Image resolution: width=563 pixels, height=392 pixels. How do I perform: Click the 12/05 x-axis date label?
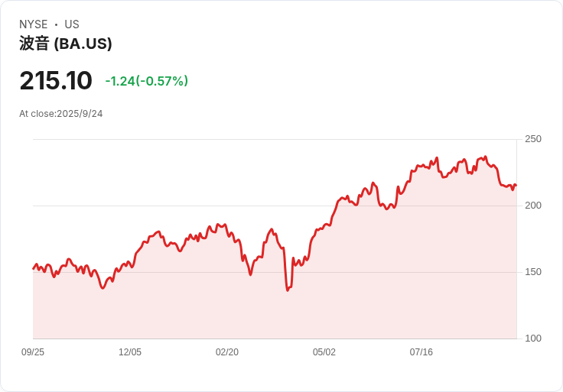[130, 352]
